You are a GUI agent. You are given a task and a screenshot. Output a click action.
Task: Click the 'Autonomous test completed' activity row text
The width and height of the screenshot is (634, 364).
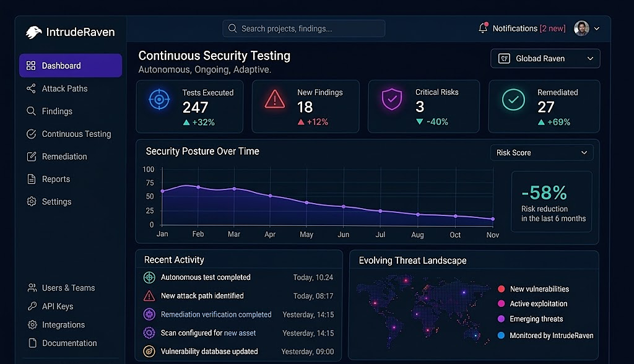pyautogui.click(x=206, y=277)
